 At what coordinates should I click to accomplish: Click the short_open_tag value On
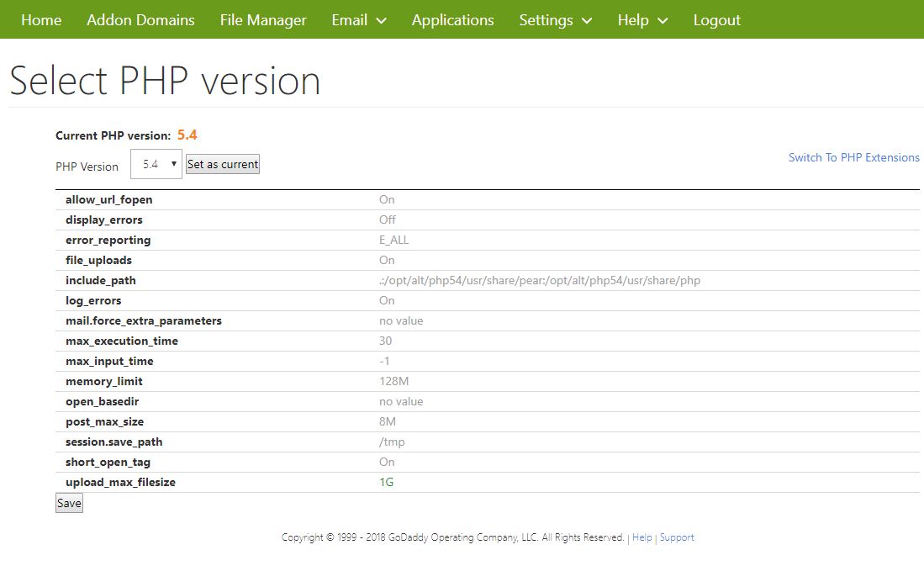click(x=387, y=462)
